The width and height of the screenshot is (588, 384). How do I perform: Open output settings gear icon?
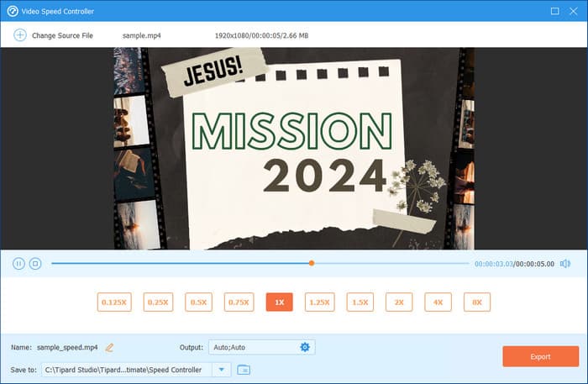(x=305, y=347)
